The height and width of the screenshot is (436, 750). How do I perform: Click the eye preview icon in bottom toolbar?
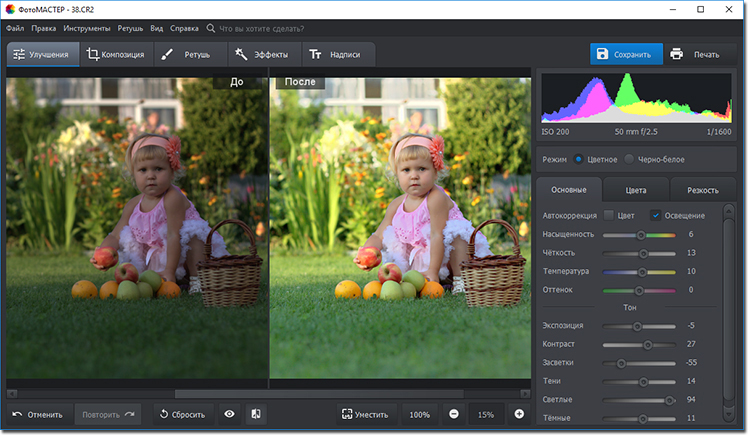[x=229, y=414]
